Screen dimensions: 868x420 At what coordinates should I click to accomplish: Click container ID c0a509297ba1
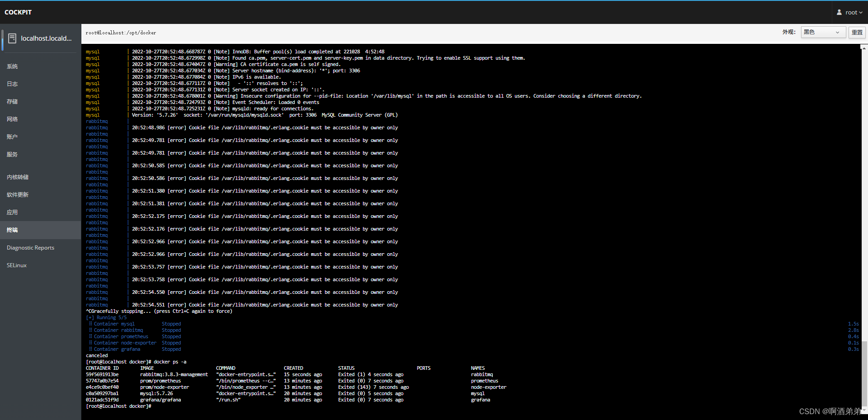(102, 393)
